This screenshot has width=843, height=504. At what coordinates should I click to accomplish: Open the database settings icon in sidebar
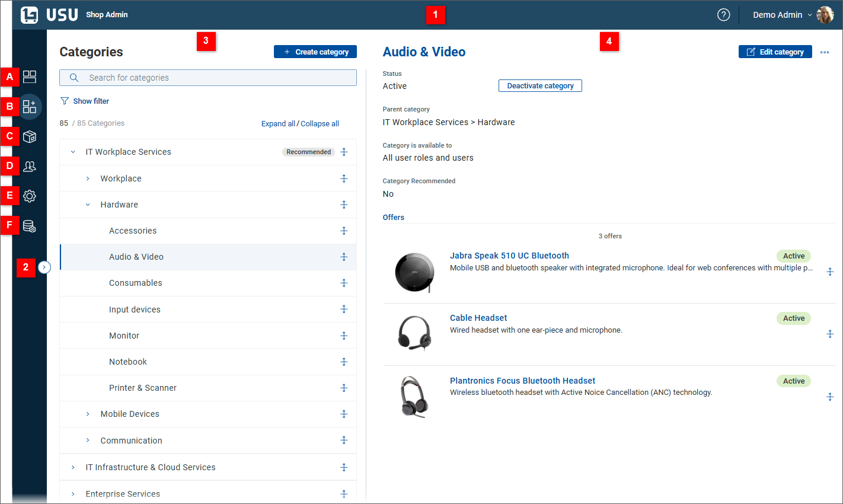click(x=29, y=226)
